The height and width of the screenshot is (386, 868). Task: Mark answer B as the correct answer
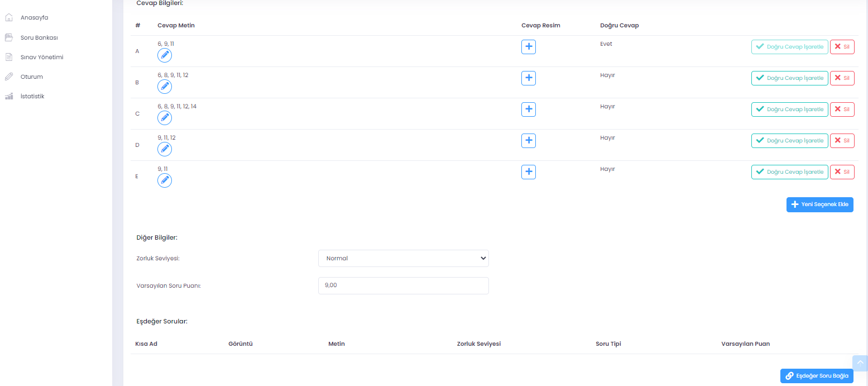[789, 78]
